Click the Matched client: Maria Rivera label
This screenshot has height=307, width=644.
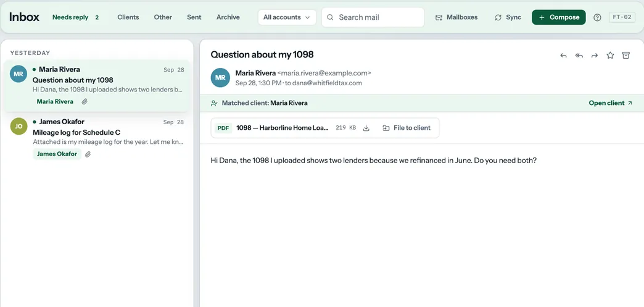coord(265,103)
